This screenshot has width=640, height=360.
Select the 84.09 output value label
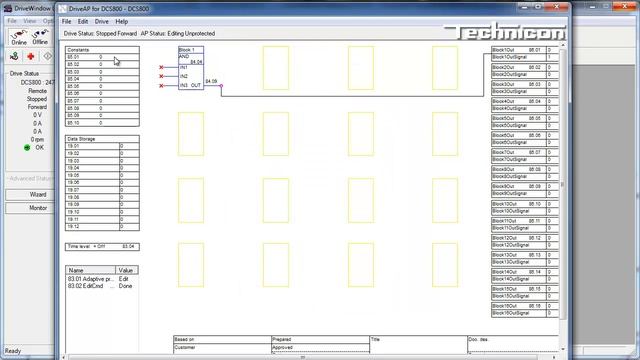[211, 82]
